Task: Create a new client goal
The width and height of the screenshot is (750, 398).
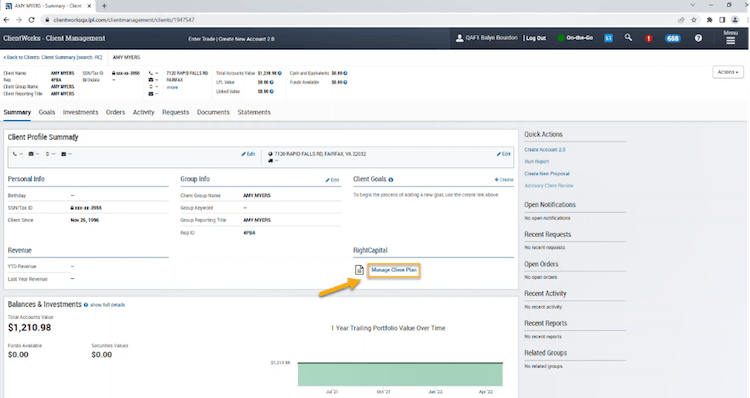Action: (x=504, y=180)
